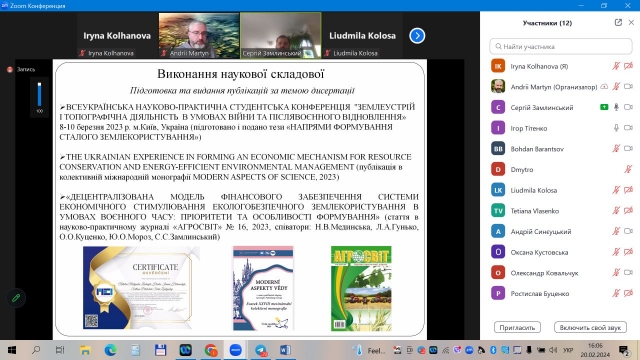Click Liudmila Kolosa's muted microphone icon in list
This screenshot has width=640, height=360.
click(616, 190)
